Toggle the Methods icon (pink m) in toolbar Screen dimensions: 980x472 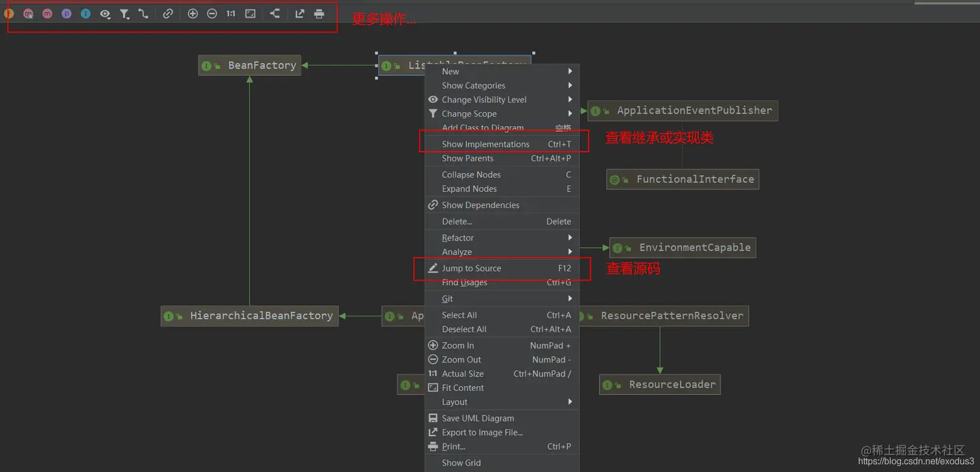coord(47,14)
